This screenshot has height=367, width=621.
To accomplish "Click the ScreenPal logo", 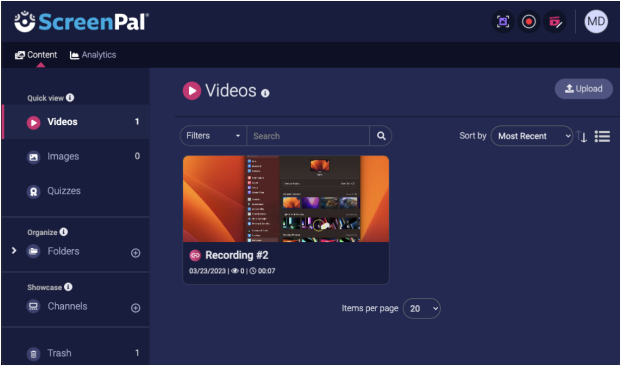I will click(x=82, y=22).
